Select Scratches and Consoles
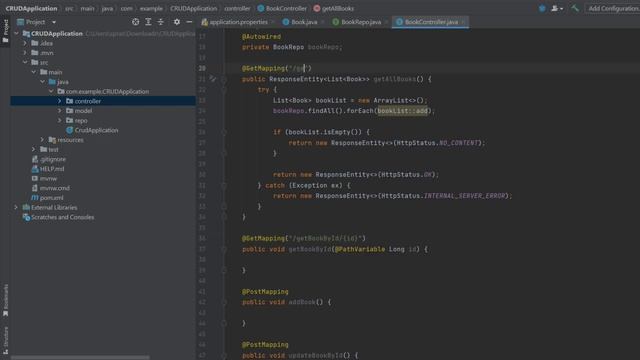This screenshot has height=360, width=640. click(x=62, y=217)
